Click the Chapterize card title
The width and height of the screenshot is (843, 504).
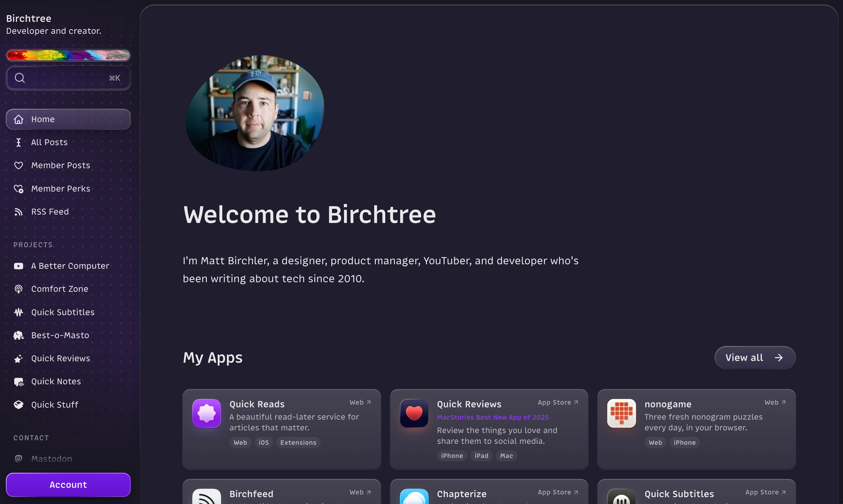coord(461,494)
